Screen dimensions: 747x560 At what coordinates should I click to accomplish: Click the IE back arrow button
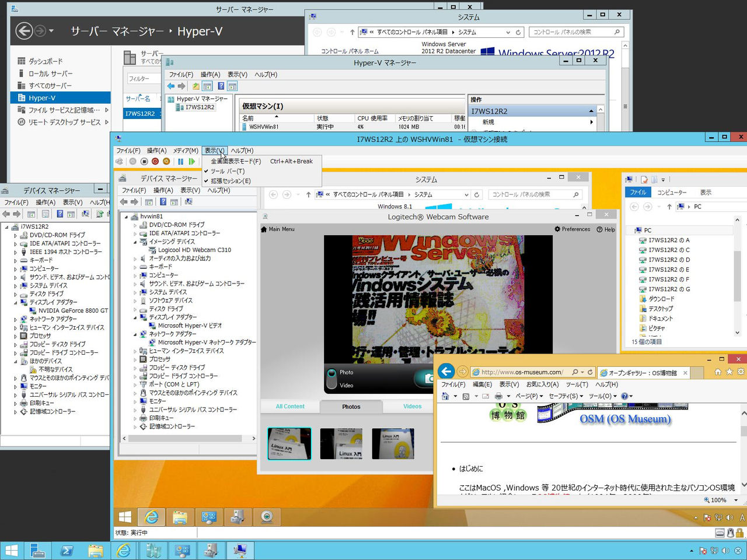[446, 372]
